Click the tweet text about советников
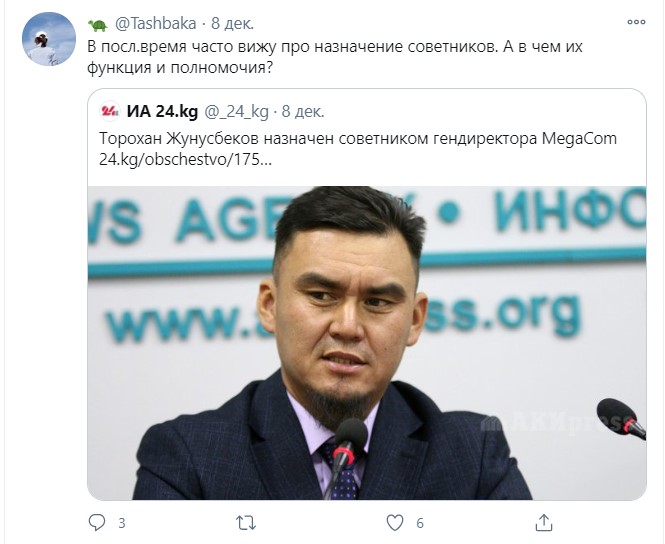The image size is (665, 544). pyautogui.click(x=335, y=57)
